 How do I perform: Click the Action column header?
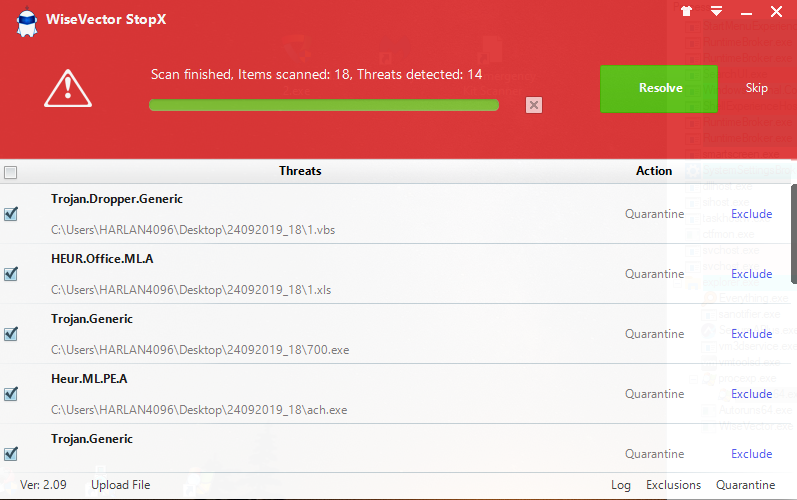654,171
